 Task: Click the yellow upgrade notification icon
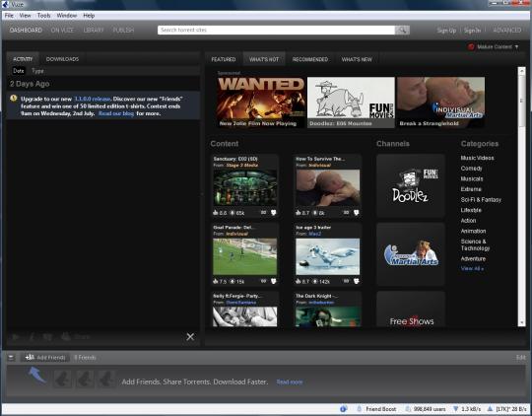(x=14, y=99)
